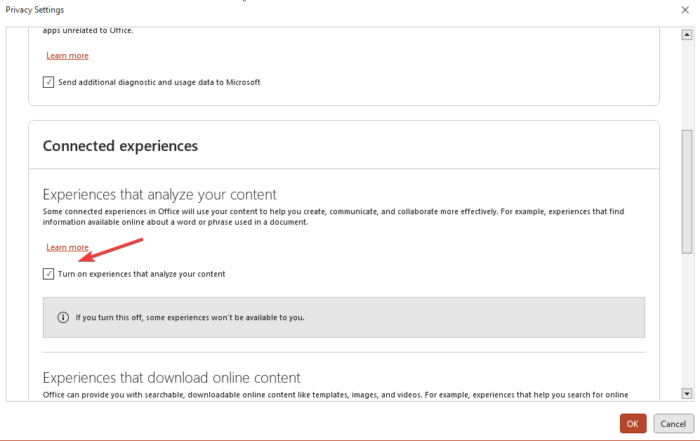
Task: Open Learn more link above diagnostic data checkbox
Action: pos(67,56)
